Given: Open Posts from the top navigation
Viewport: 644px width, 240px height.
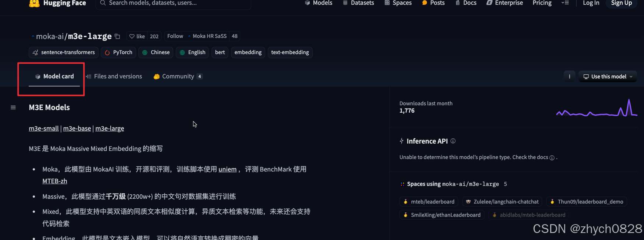Looking at the screenshot, I should tap(433, 3).
